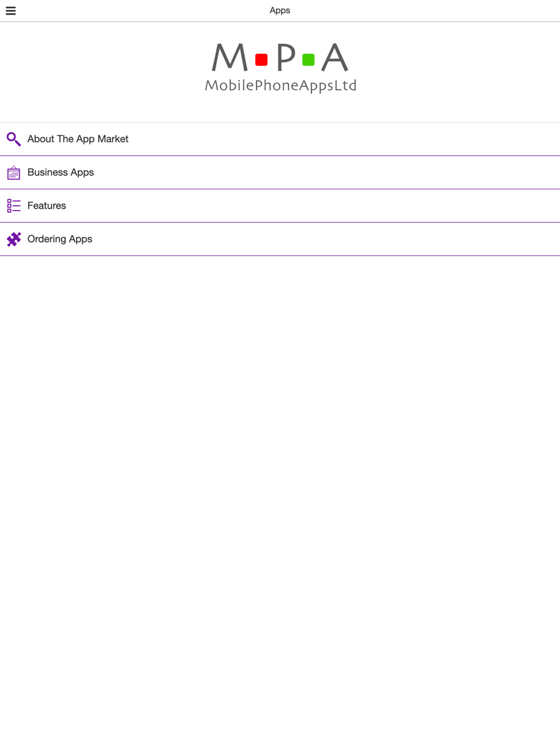Open the About The App Market item
The image size is (560, 747).
coord(78,139)
